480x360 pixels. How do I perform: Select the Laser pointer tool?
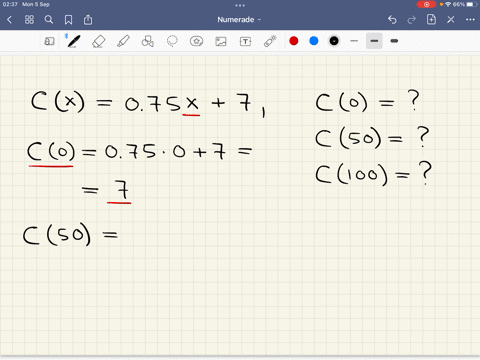click(x=270, y=41)
